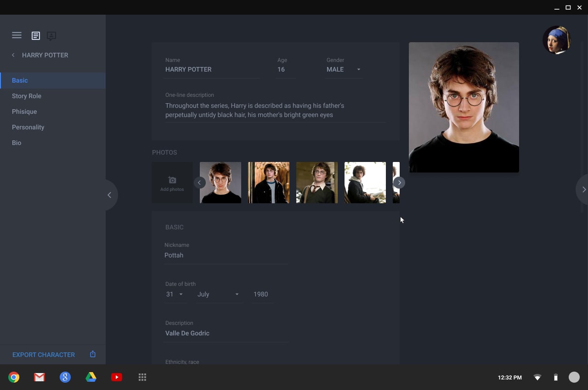This screenshot has width=588, height=390.
Task: Click the export share icon
Action: pyautogui.click(x=93, y=354)
